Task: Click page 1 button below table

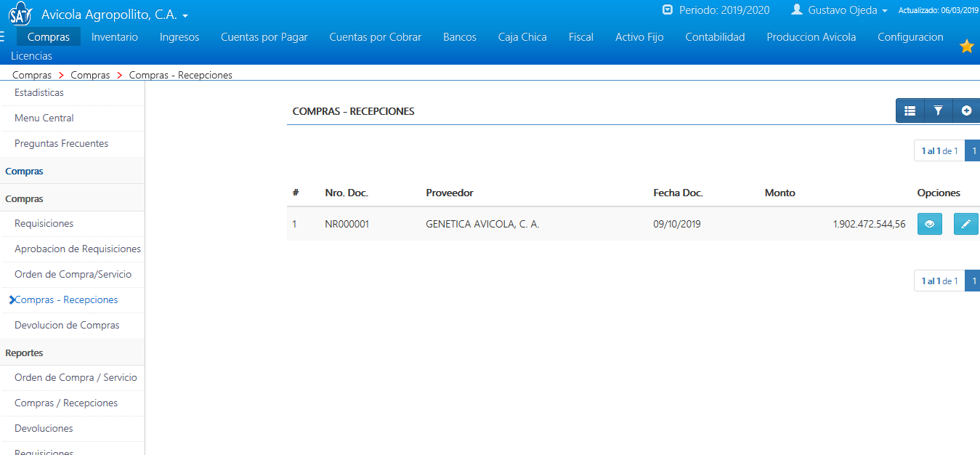Action: tap(973, 281)
